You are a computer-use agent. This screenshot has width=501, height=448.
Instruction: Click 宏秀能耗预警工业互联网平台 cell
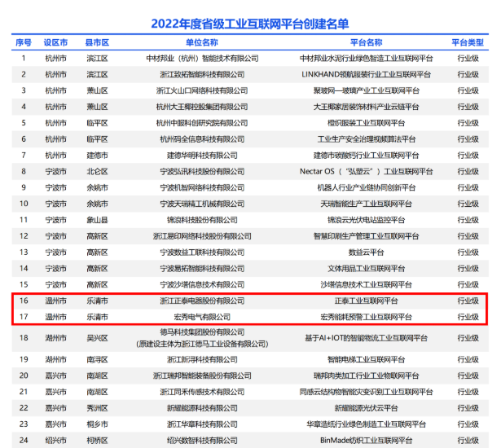[366, 317]
